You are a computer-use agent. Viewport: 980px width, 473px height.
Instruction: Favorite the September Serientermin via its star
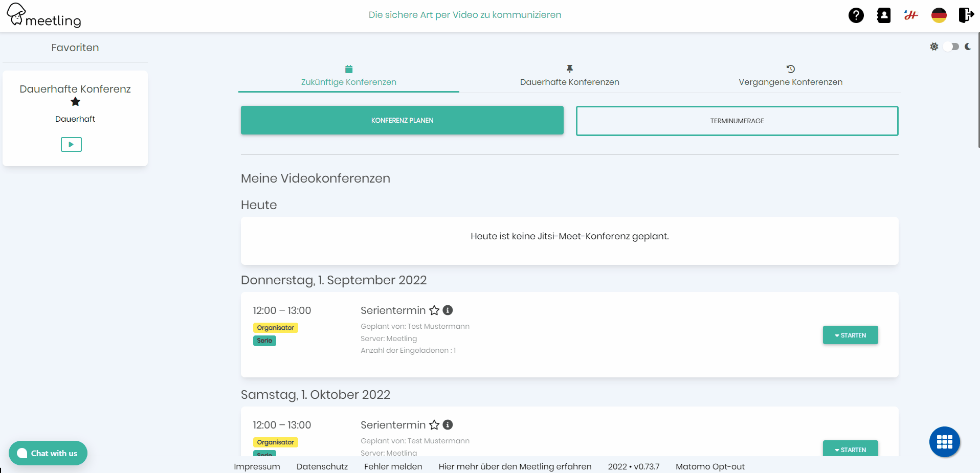point(435,310)
